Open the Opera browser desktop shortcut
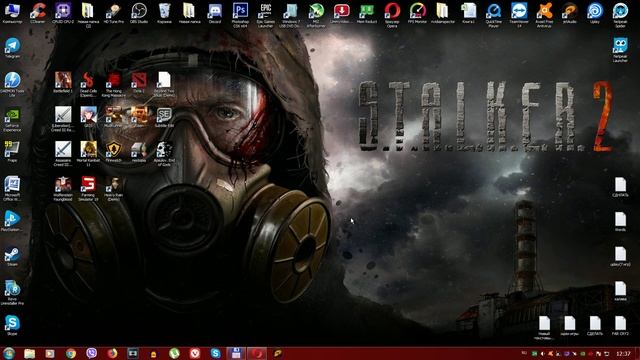 [392, 15]
